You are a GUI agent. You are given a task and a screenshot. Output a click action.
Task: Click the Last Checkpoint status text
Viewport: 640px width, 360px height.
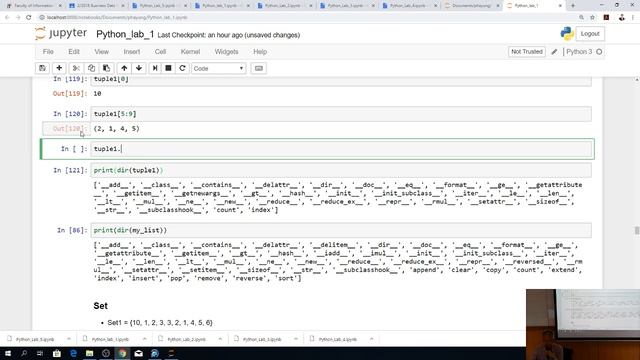[x=229, y=35]
